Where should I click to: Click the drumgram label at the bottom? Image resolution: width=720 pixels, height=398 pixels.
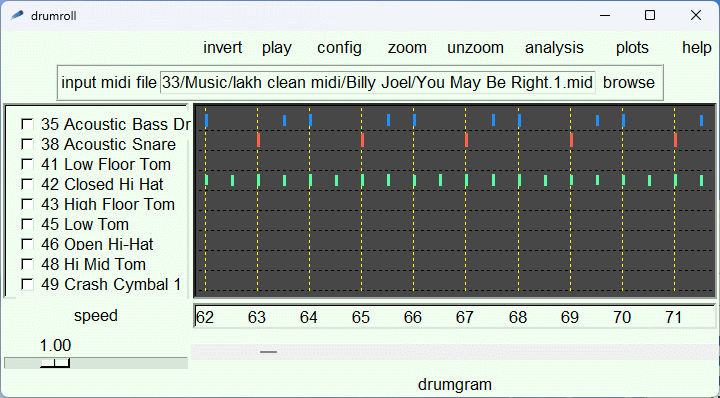click(455, 385)
